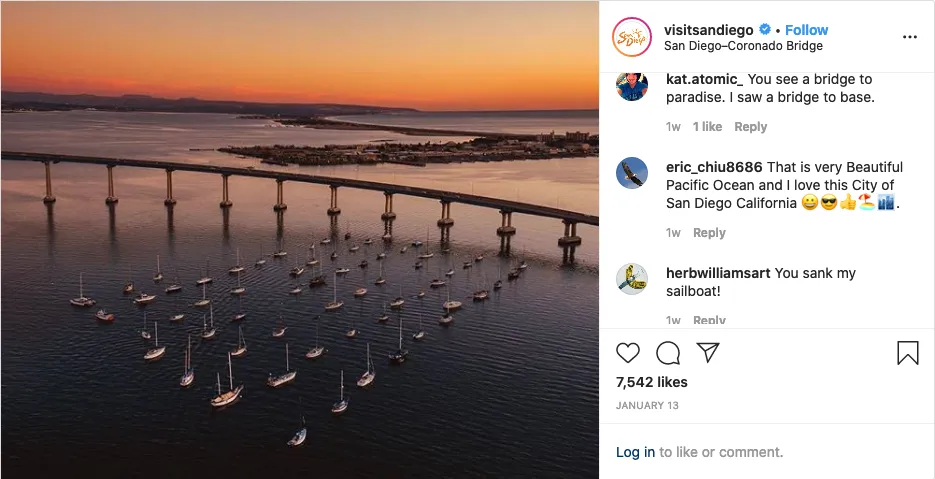Image resolution: width=935 pixels, height=479 pixels.
Task: Click herbwilliamsart commenter avatar
Action: pyautogui.click(x=632, y=279)
